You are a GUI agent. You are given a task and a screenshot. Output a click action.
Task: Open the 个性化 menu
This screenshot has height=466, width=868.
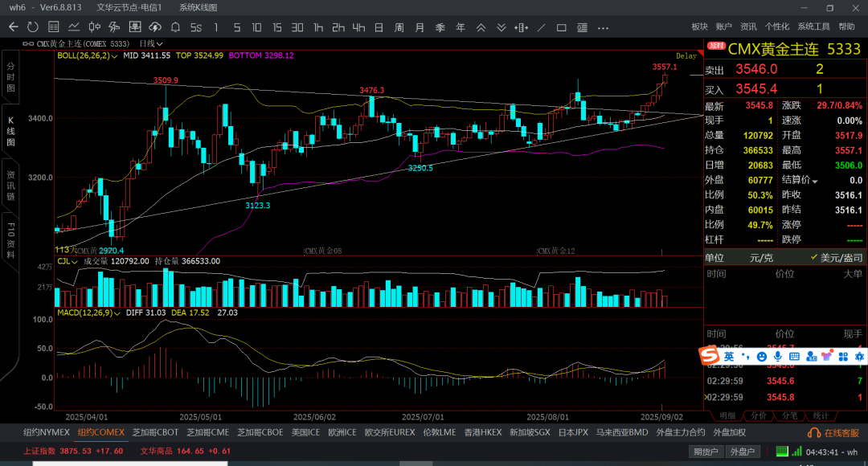point(776,27)
